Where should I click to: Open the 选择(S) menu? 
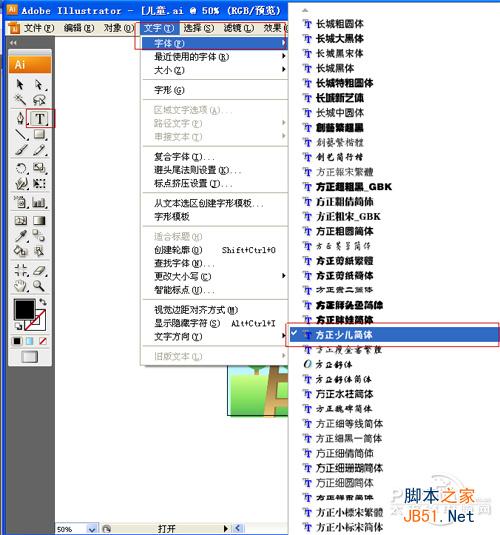pos(199,28)
